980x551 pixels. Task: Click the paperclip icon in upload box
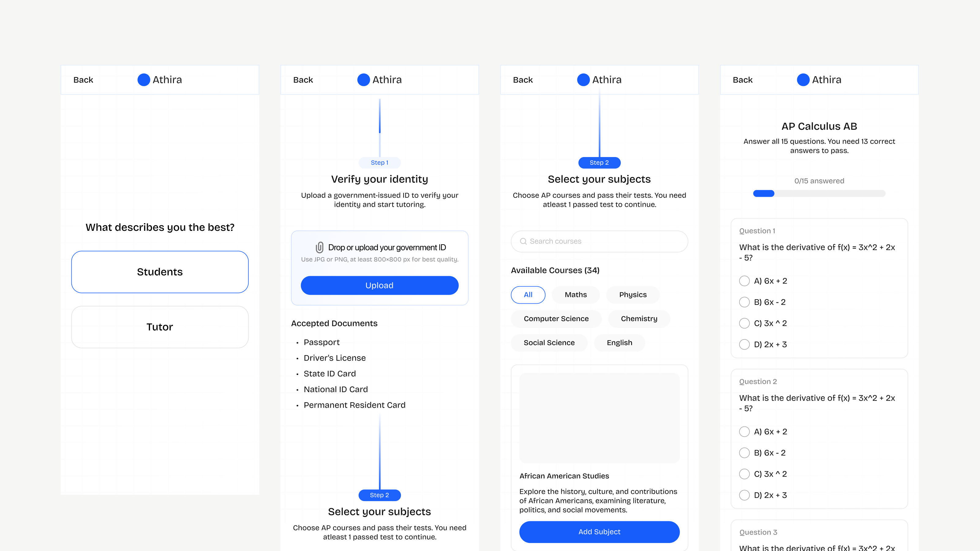click(319, 248)
